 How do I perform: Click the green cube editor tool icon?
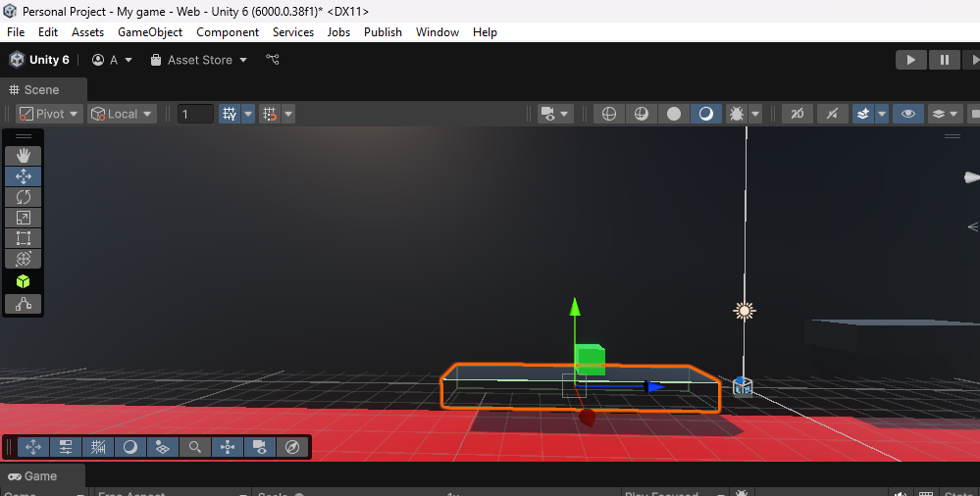click(23, 281)
